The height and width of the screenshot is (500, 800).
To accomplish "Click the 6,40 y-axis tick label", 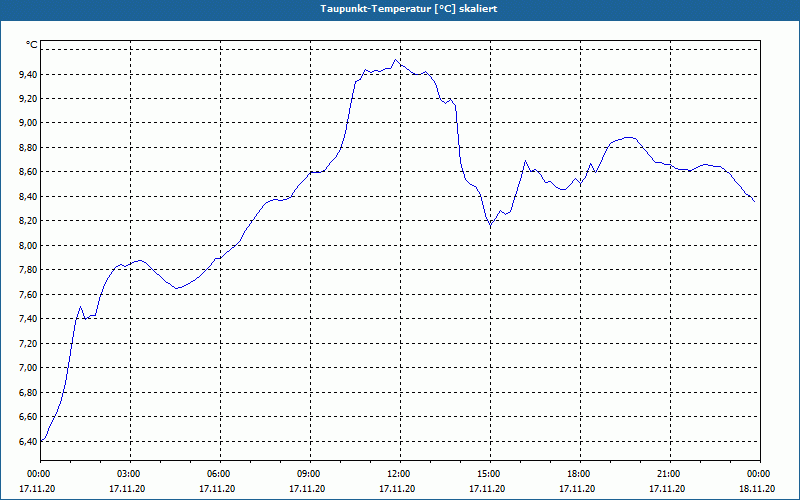I will pyautogui.click(x=28, y=441).
